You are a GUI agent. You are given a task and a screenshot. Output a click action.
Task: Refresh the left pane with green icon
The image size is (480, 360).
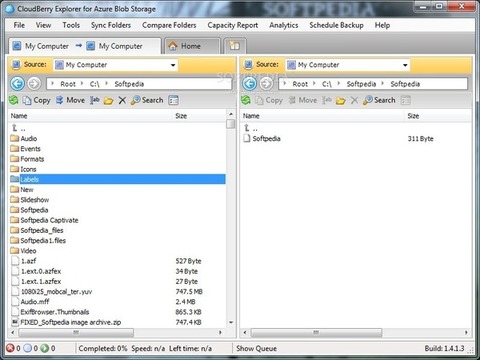coord(14,100)
